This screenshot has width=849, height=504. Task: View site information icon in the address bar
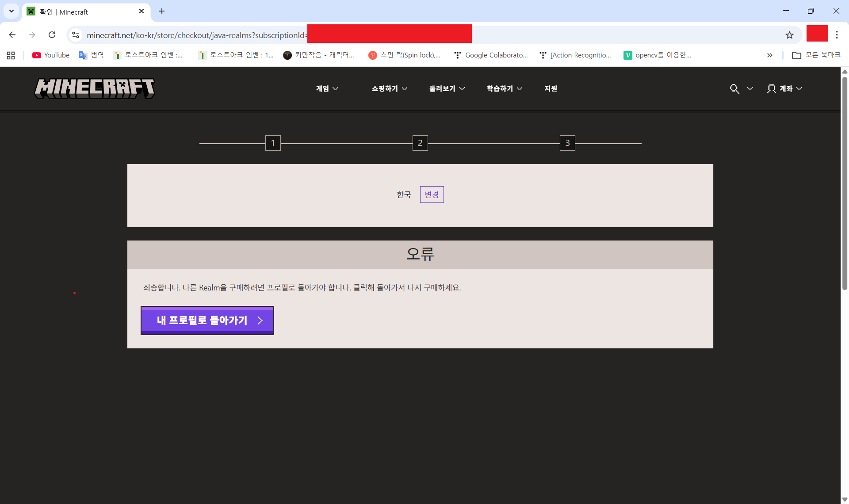coord(76,35)
